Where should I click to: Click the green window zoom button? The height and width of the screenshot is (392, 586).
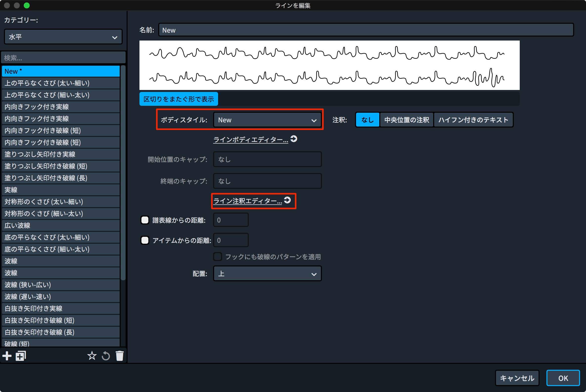click(x=26, y=5)
